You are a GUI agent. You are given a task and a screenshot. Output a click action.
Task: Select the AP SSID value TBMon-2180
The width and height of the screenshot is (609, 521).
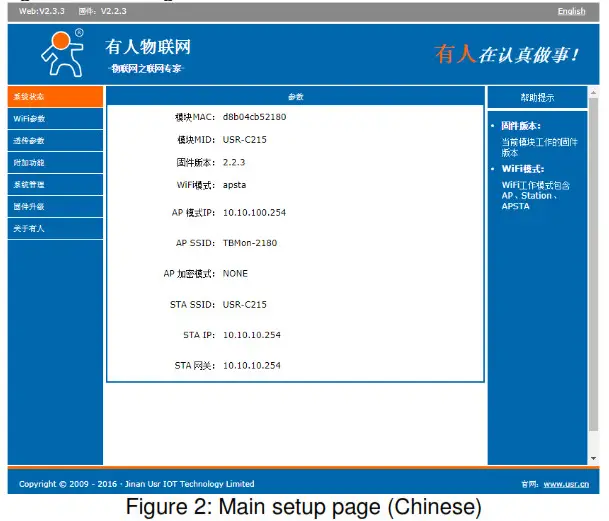point(250,243)
